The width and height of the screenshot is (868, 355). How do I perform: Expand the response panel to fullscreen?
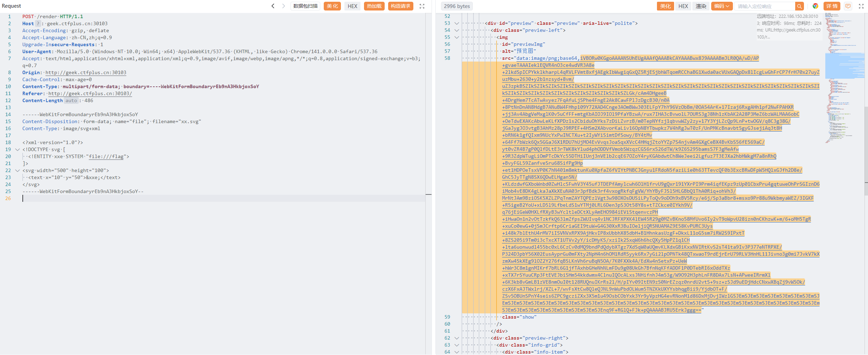tap(861, 6)
